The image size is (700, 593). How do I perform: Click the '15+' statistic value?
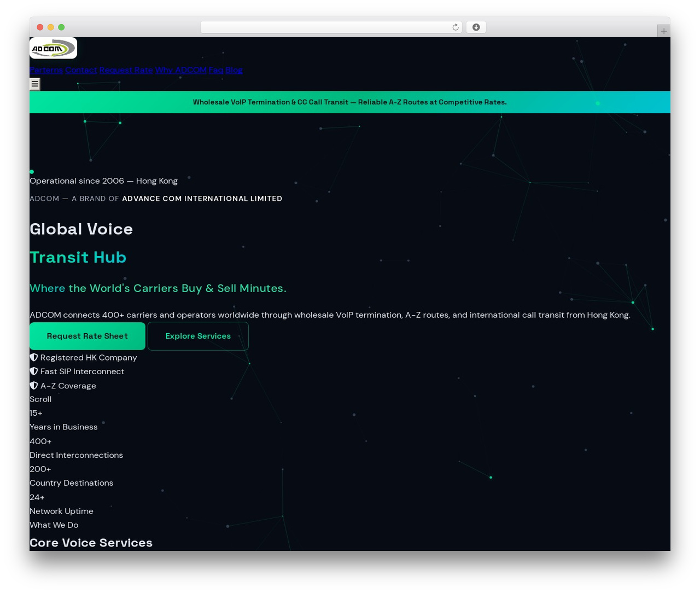(x=36, y=413)
